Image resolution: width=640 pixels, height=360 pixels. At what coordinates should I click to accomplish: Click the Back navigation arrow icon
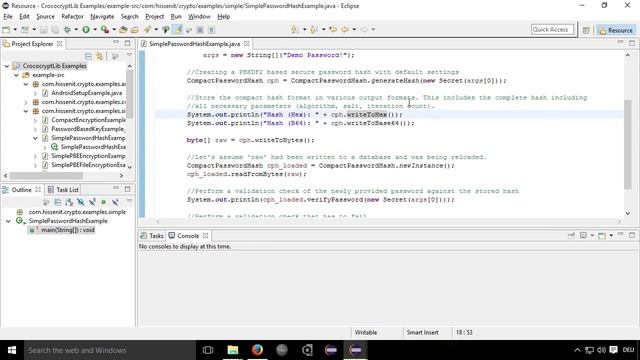point(345,29)
